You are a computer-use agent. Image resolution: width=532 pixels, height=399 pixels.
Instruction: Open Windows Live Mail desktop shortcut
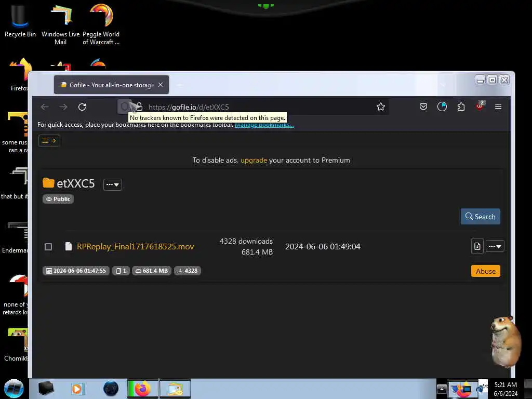60,24
